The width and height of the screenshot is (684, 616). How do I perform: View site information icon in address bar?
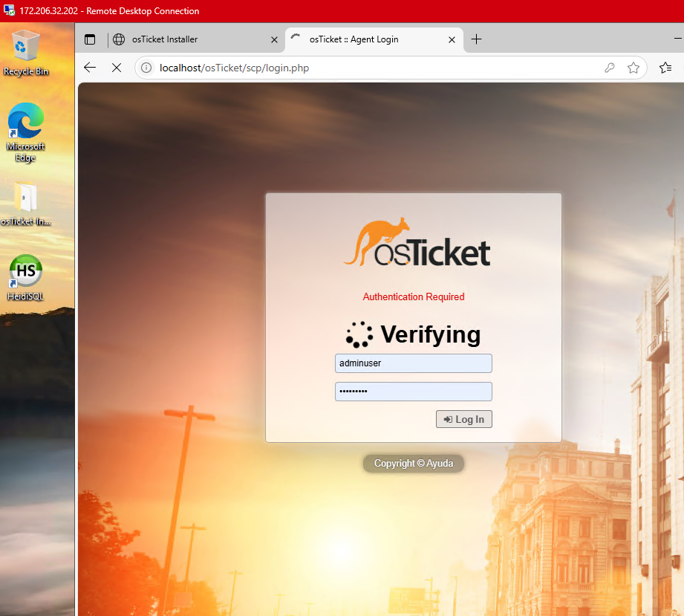tap(146, 68)
